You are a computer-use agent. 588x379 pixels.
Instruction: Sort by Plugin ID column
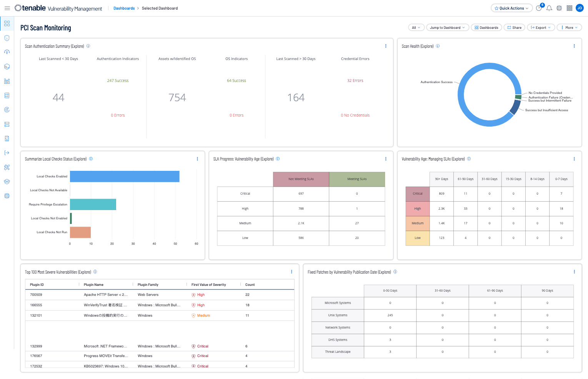[37, 285]
